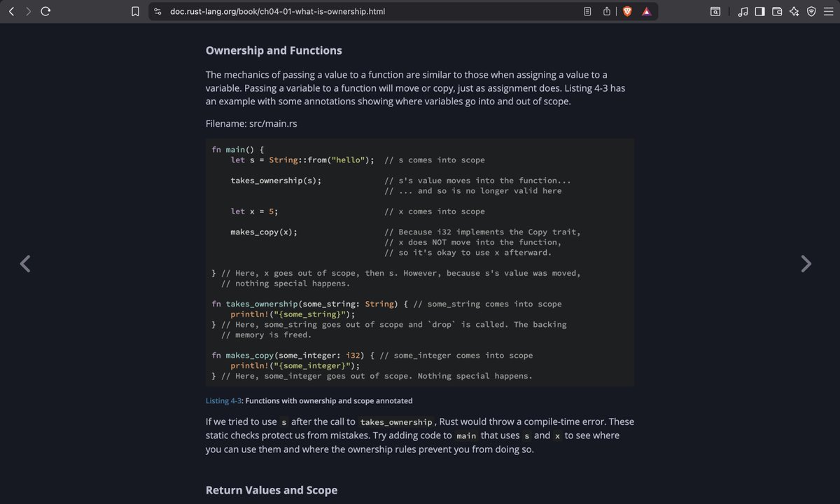Click inline code "main" in the paragraph
This screenshot has width=840, height=504.
point(466,436)
